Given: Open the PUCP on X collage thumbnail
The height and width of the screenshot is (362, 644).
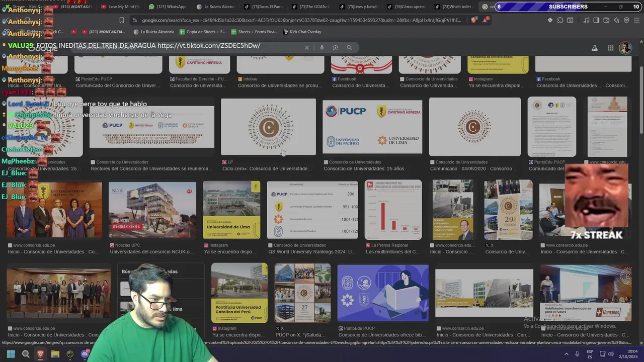Looking at the screenshot, I should (x=302, y=293).
